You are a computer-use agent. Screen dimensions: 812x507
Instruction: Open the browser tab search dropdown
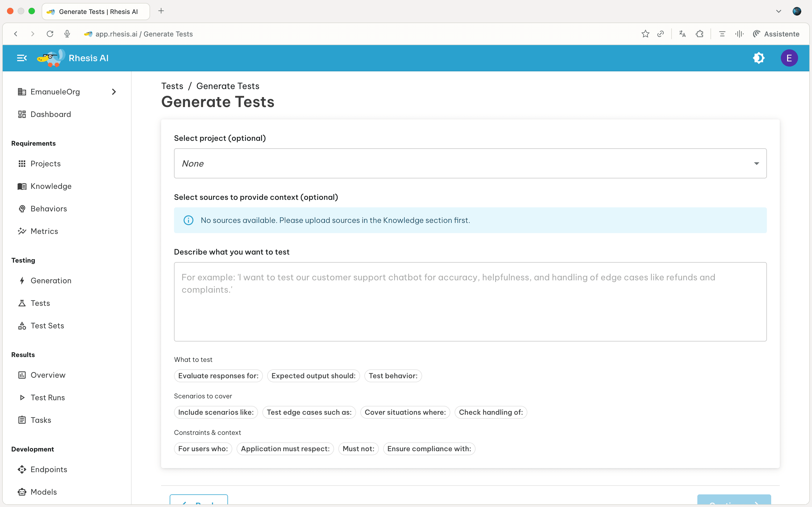pos(778,11)
